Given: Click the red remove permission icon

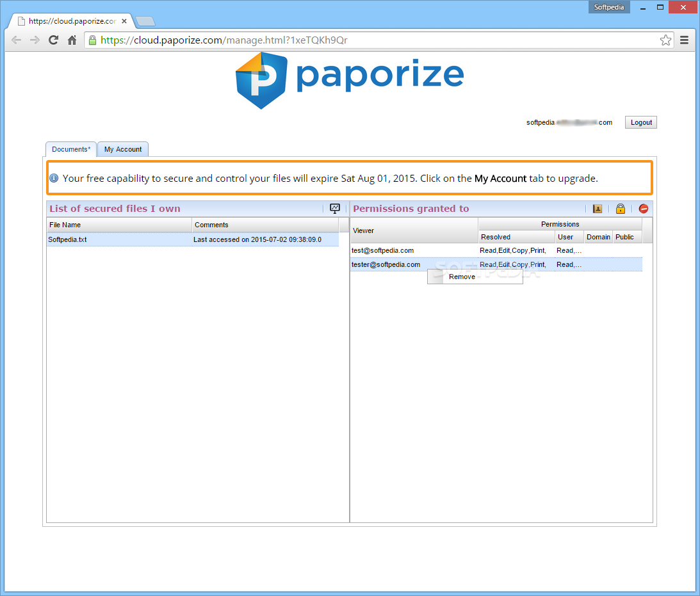Looking at the screenshot, I should tap(643, 208).
